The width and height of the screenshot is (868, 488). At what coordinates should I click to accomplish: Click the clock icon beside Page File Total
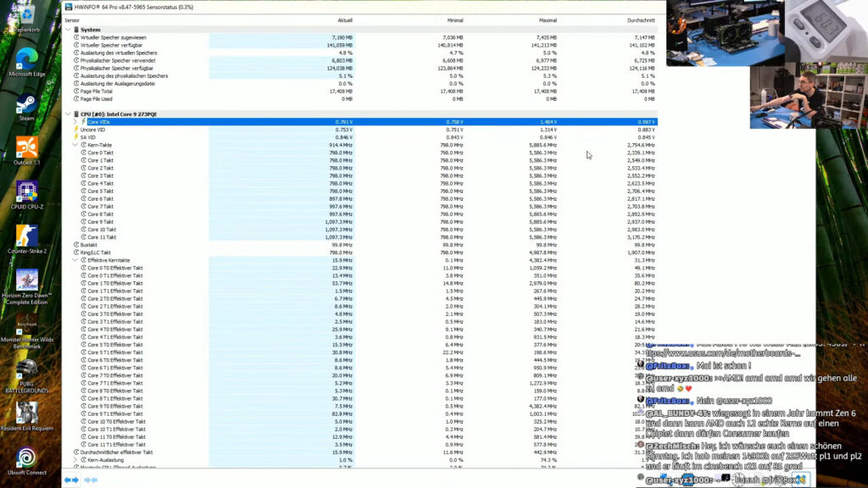coord(76,91)
